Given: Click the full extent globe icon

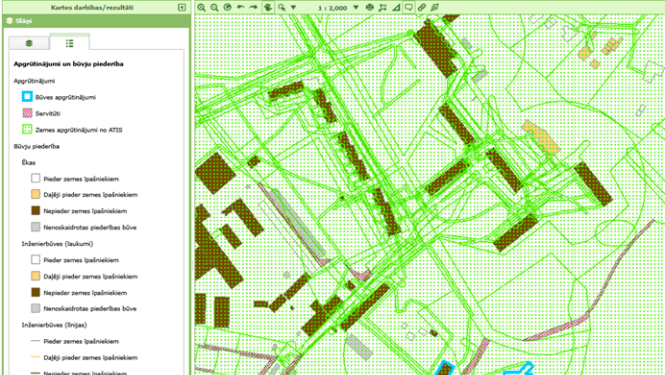Looking at the screenshot, I should pos(227,7).
